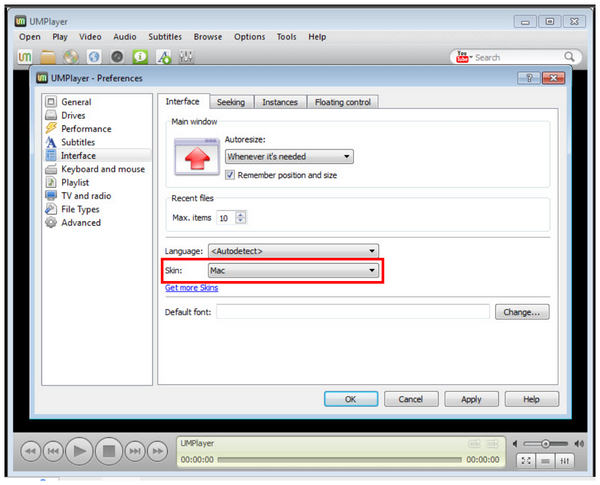Image resolution: width=600 pixels, height=485 pixels.
Task: Click the Default font text field
Action: coord(353,312)
